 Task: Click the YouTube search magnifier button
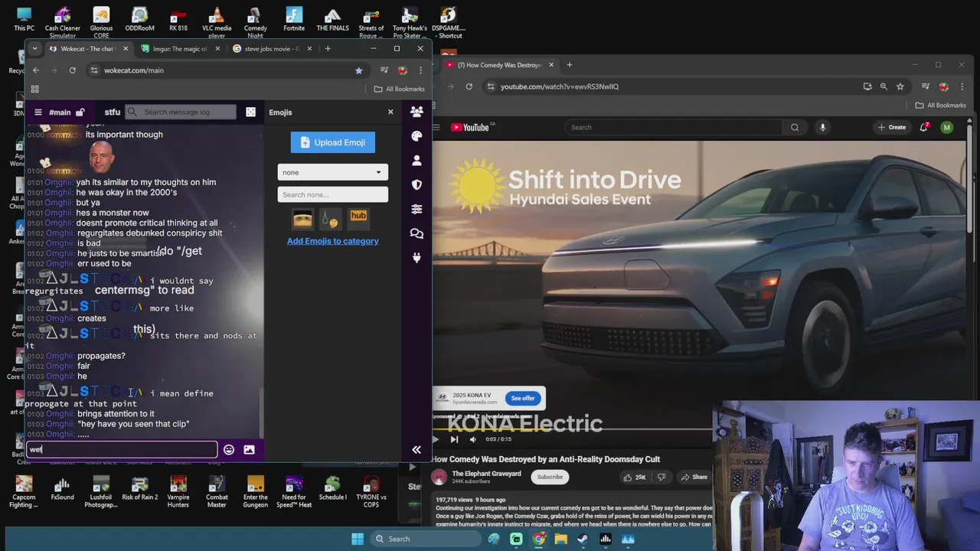pyautogui.click(x=795, y=128)
